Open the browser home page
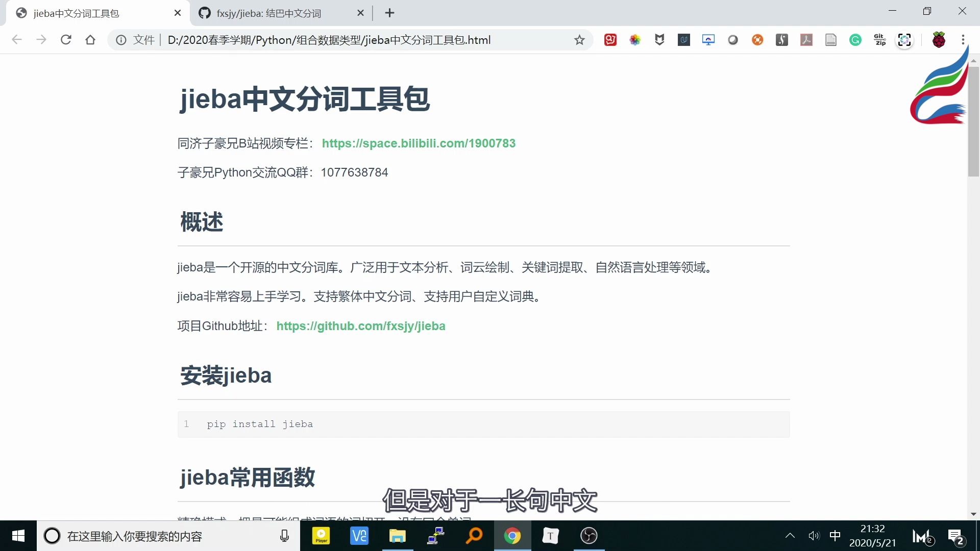 [x=90, y=40]
